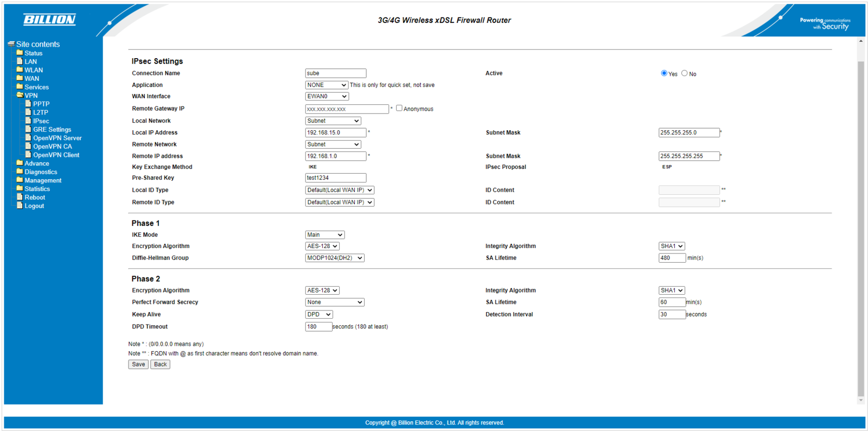Select the No radio button for Active
Screen dimensions: 868x431
click(x=685, y=73)
